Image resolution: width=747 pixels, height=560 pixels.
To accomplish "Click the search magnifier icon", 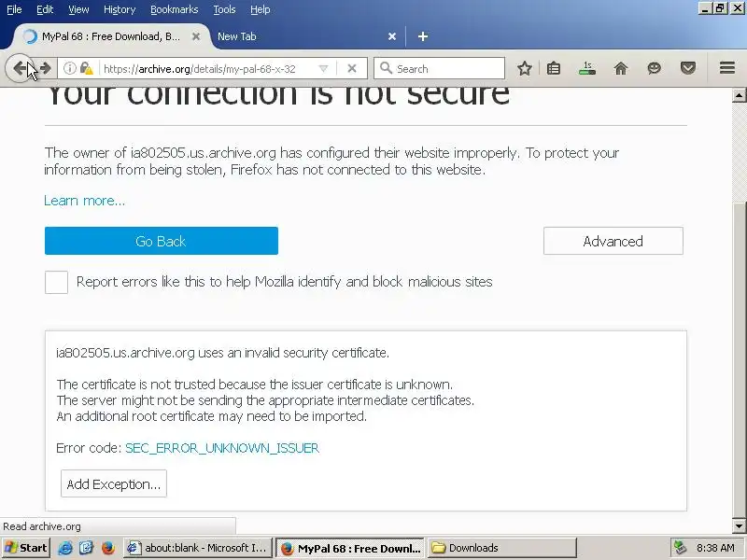I will pos(386,68).
